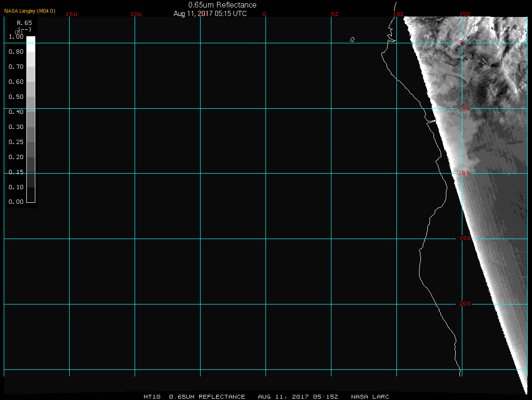The width and height of the screenshot is (532, 400).
Task: Click the R.65 colorbar heading
Action: 24,23
